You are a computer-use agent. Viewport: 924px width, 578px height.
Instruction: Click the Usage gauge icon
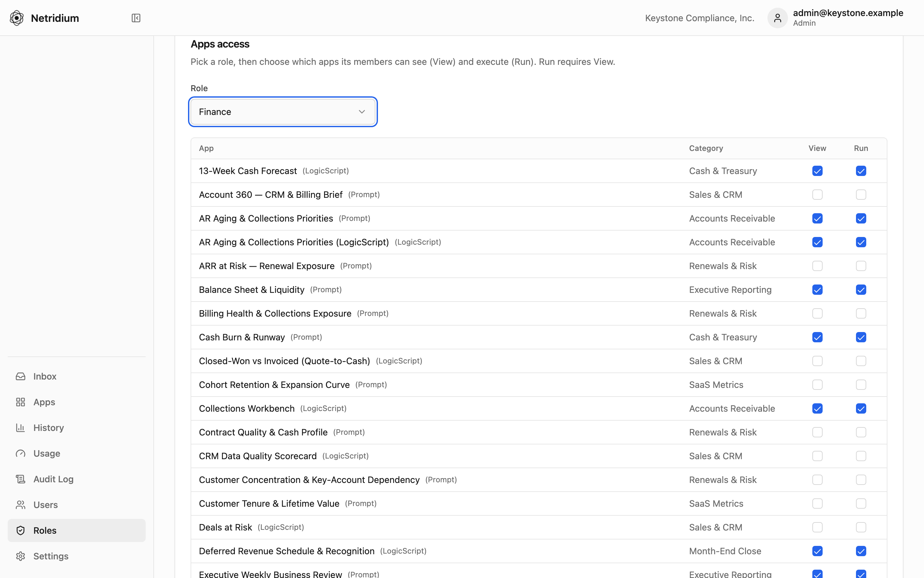click(x=21, y=453)
